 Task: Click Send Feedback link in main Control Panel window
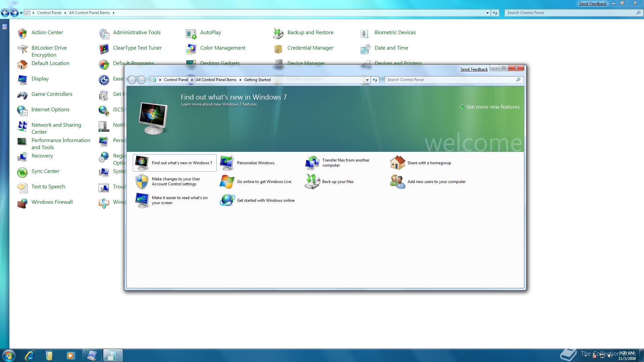coord(593,4)
